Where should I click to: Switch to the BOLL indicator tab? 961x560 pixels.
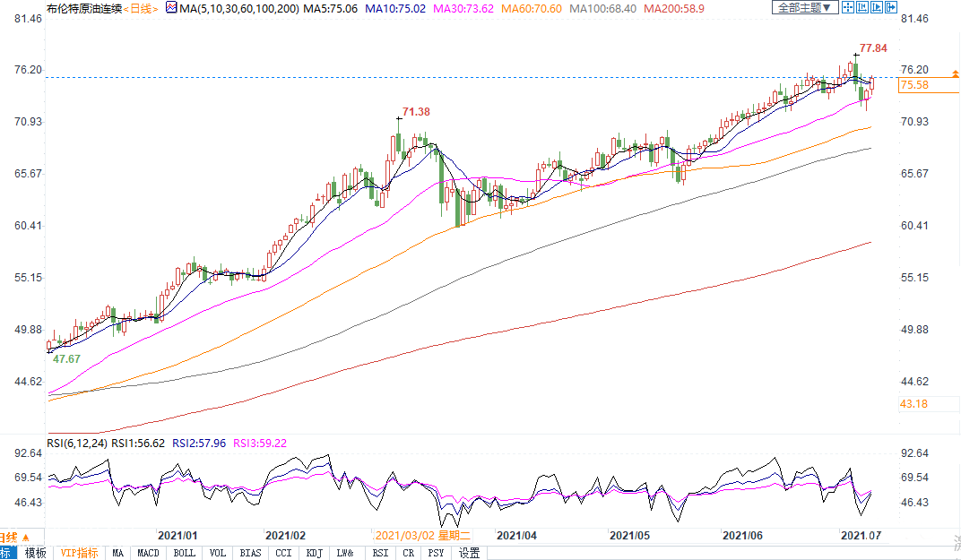[x=184, y=554]
